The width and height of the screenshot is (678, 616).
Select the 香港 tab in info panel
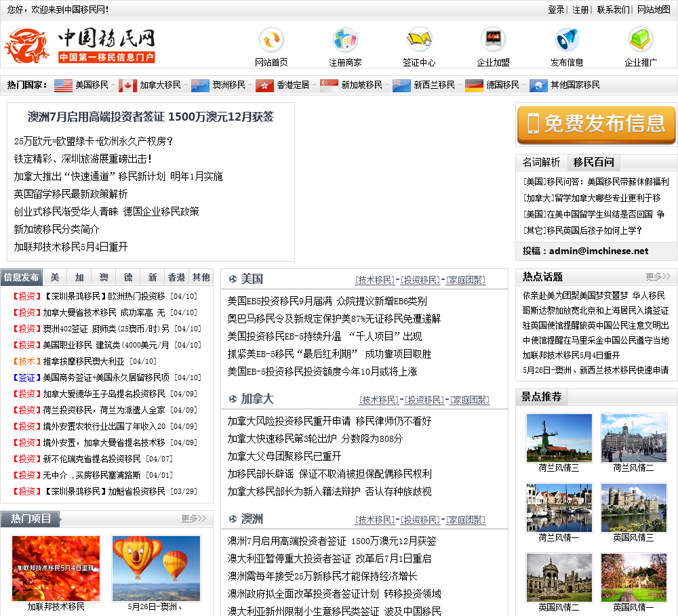point(176,277)
